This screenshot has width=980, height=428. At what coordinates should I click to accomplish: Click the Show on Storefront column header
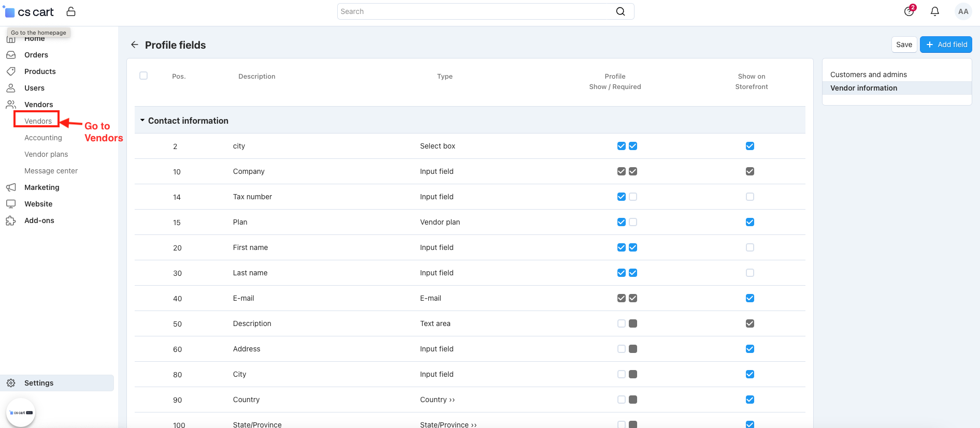(x=752, y=81)
